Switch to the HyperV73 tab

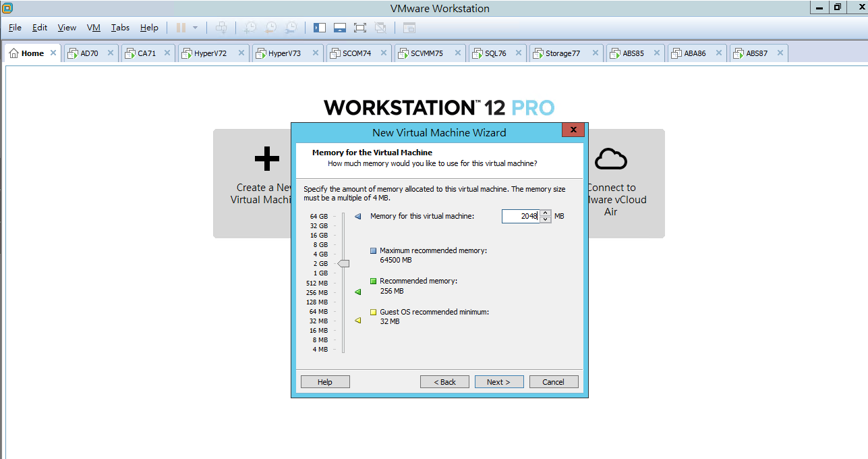[288, 53]
